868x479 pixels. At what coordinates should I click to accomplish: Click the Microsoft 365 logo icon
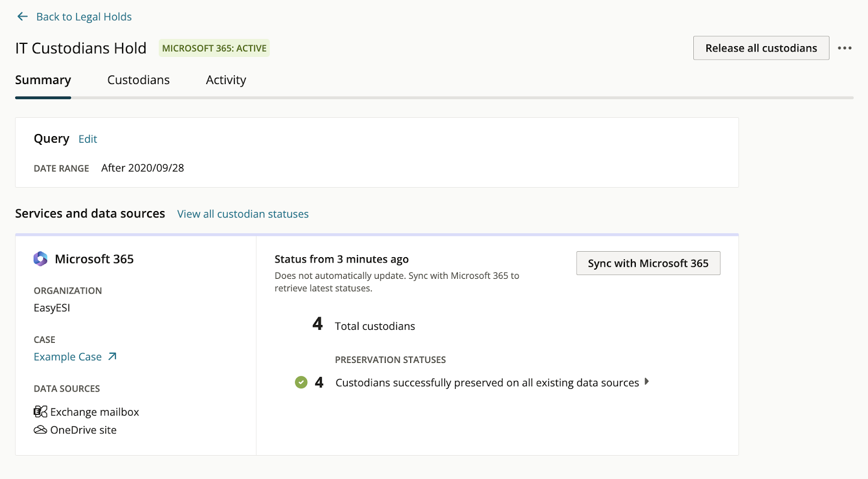(41, 259)
